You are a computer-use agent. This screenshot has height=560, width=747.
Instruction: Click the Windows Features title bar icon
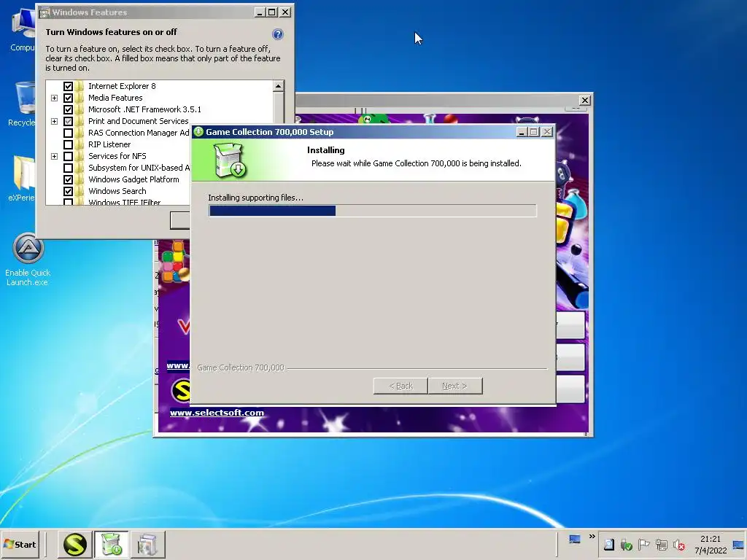coord(44,12)
